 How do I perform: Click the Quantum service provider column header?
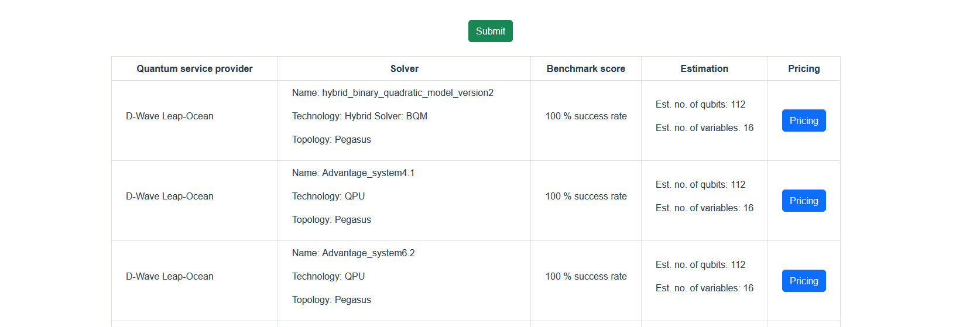194,68
